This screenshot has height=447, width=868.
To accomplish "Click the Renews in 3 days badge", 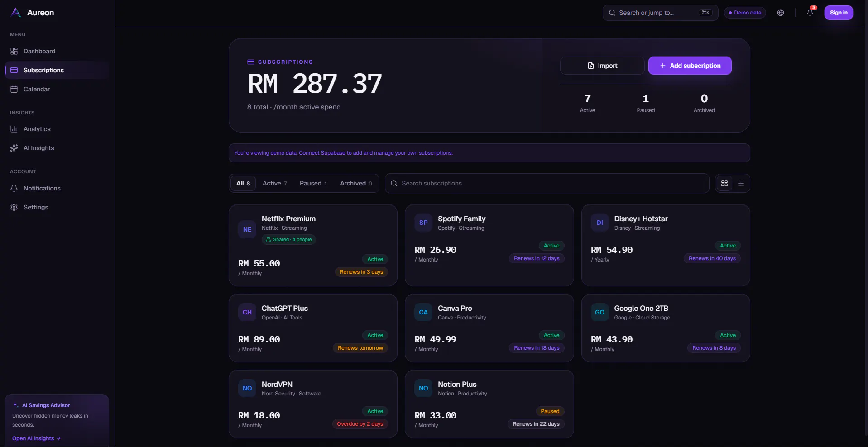I will click(361, 272).
